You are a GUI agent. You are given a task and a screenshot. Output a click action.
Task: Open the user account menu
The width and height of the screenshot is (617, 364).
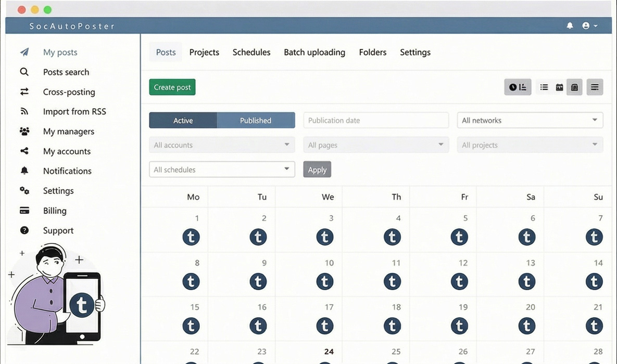(x=588, y=25)
